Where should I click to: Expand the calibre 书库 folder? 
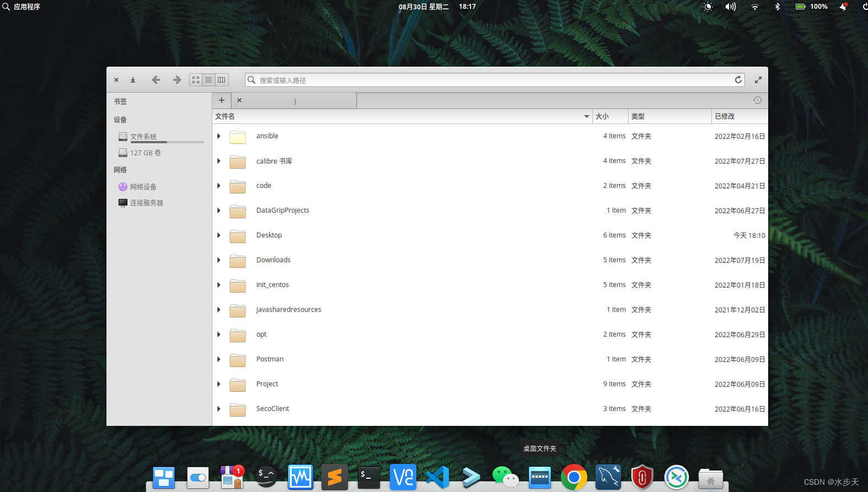219,161
